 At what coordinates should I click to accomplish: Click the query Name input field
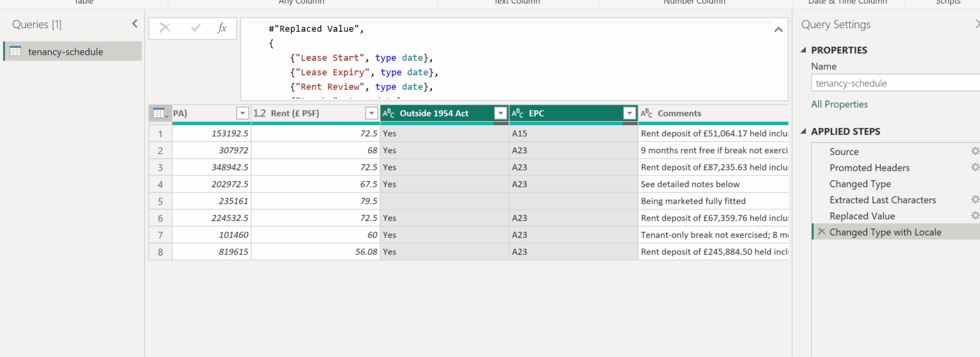coord(893,83)
